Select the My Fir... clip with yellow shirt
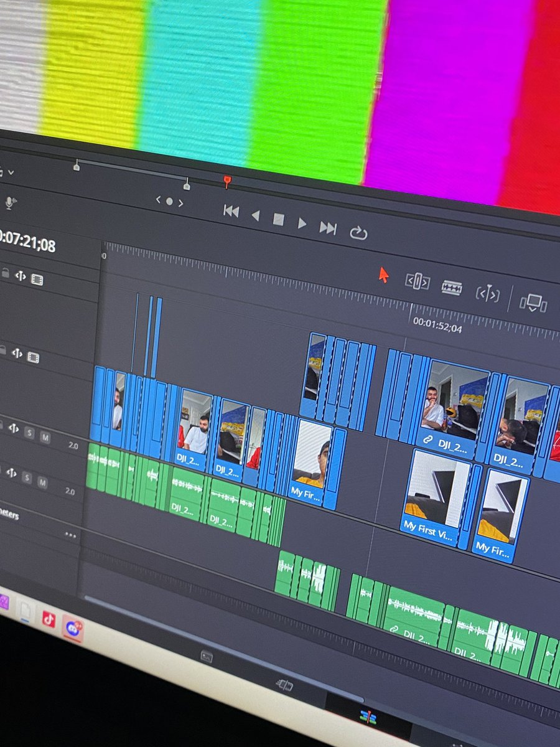560x747 pixels. [310, 462]
